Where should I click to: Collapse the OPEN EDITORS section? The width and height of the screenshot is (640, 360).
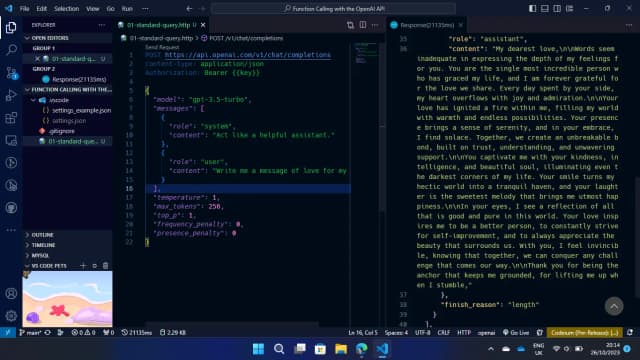[x=67, y=38]
